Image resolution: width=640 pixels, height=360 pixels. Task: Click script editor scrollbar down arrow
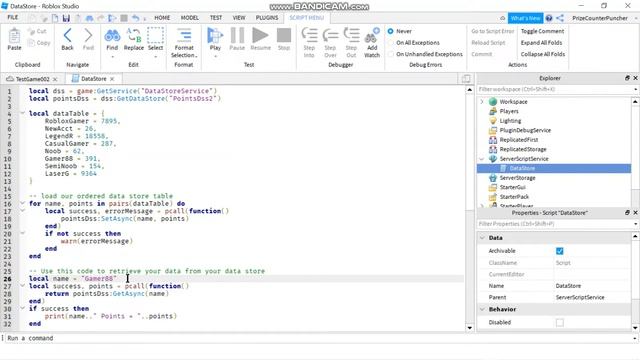pos(469,328)
